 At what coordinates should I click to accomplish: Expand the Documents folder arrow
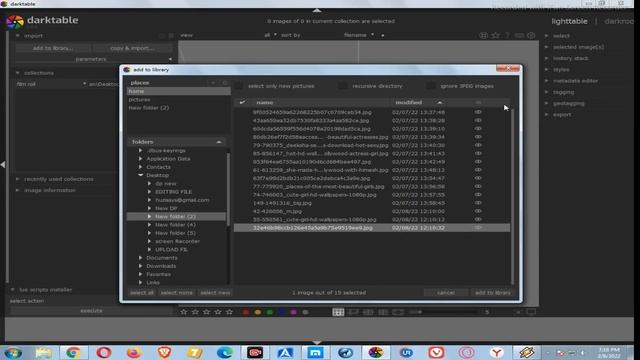140,258
